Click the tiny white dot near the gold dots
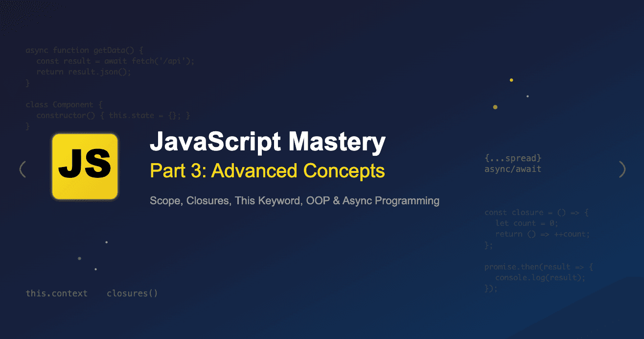Screen dimensions: 644x339 (528, 96)
